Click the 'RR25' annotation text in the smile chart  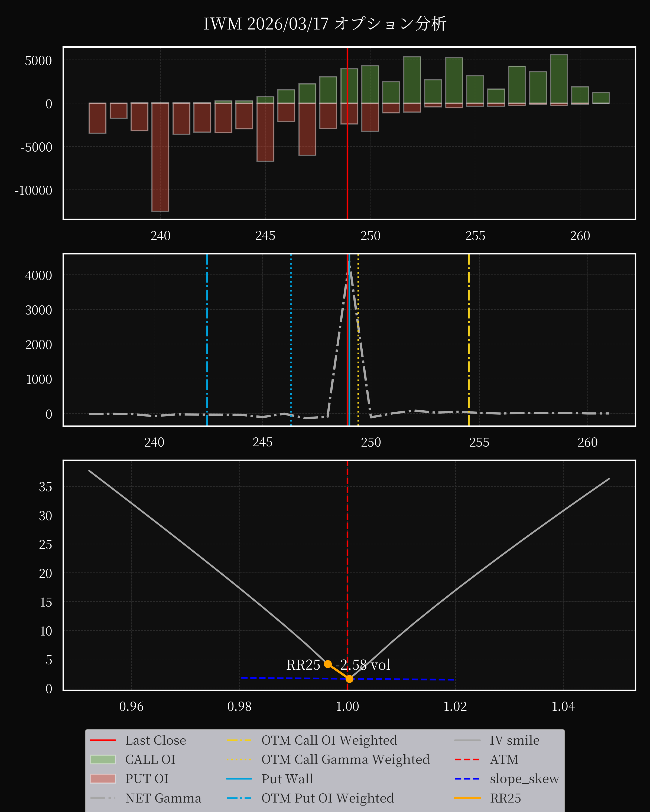(303, 665)
